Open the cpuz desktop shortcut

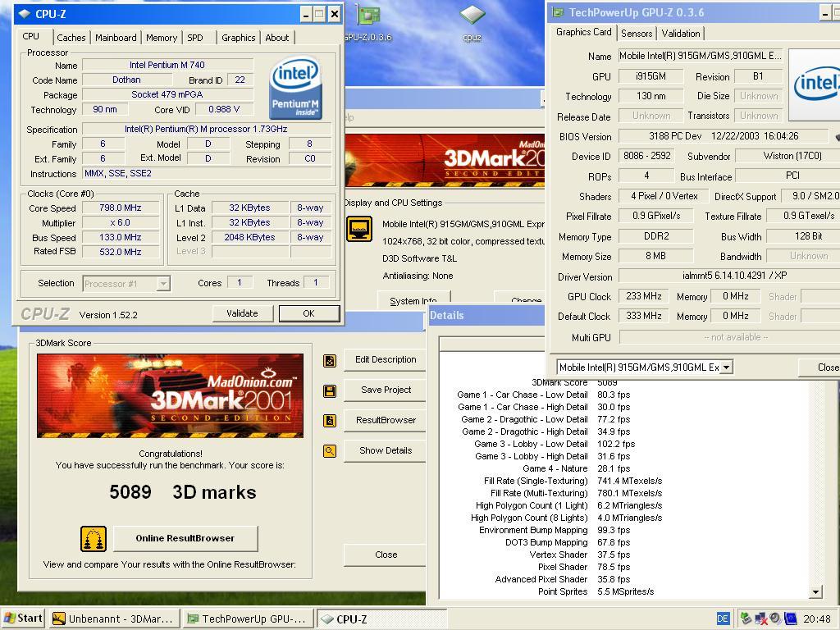(472, 24)
